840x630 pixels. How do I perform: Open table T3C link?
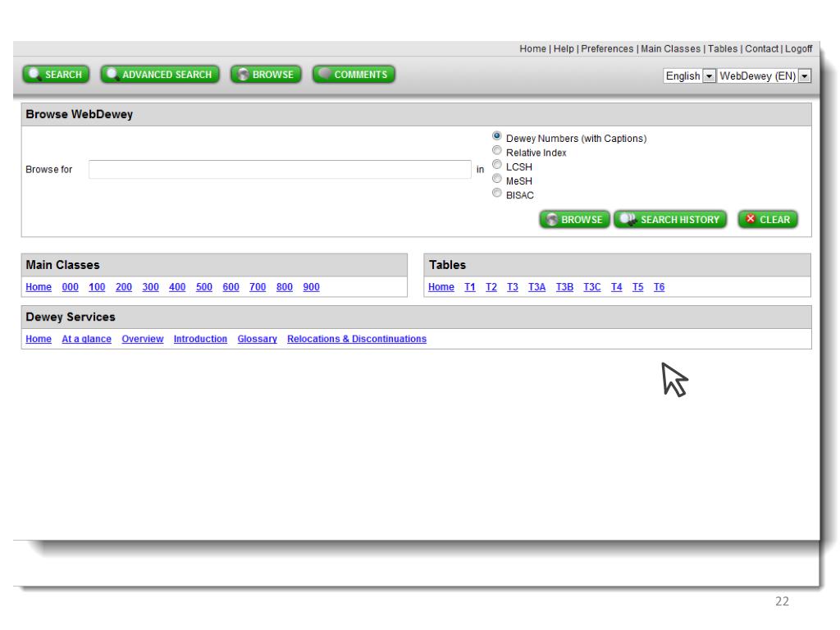tap(592, 287)
